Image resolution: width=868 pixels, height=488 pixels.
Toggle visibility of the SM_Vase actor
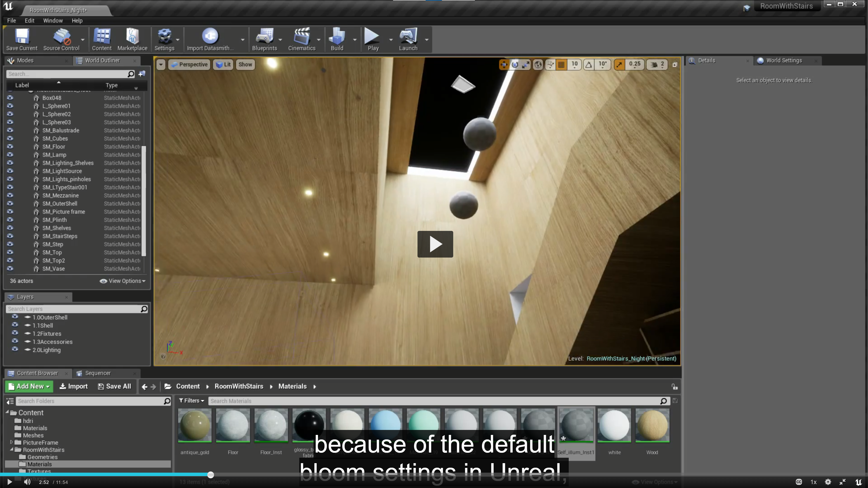(10, 268)
